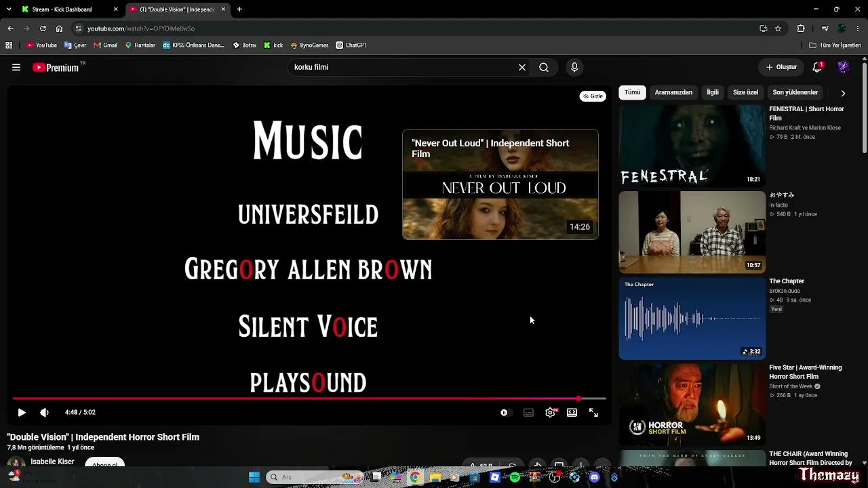Seek along the red video progress bar
The width and height of the screenshot is (868, 488).
coord(309,399)
